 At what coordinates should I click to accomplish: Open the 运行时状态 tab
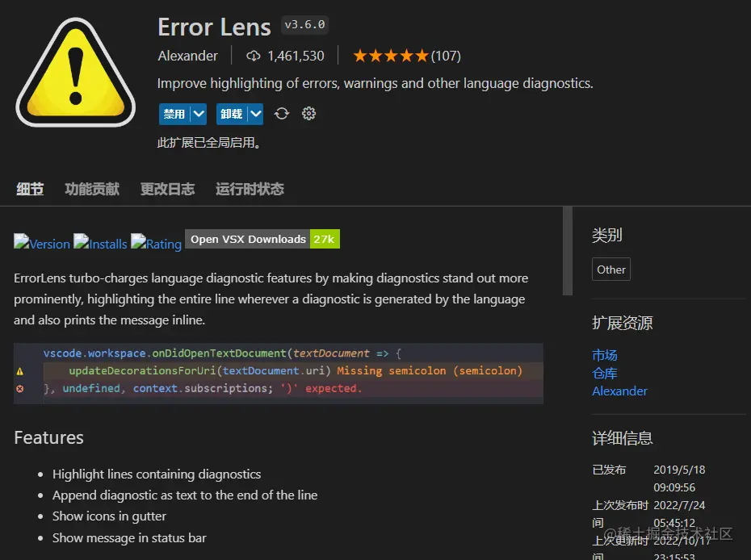250,189
